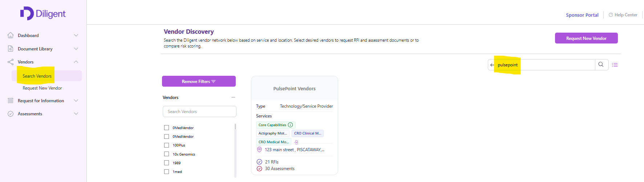The image size is (644, 182).
Task: Click Technology/Service Provider type value
Action: 306,106
